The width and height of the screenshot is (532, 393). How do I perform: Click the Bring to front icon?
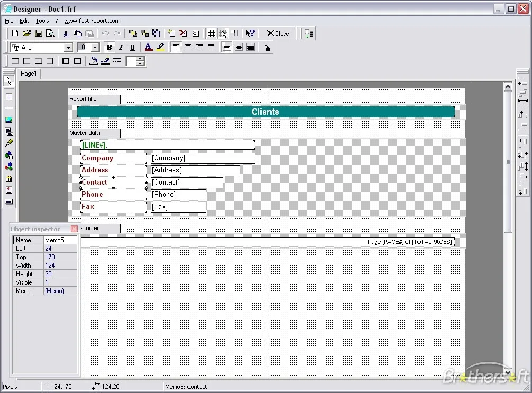click(x=133, y=33)
